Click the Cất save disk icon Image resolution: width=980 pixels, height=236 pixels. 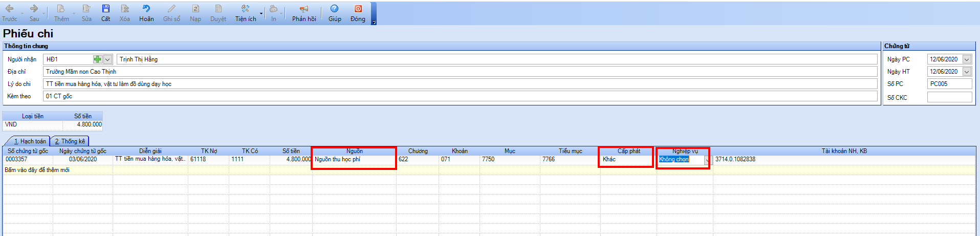[x=105, y=9]
